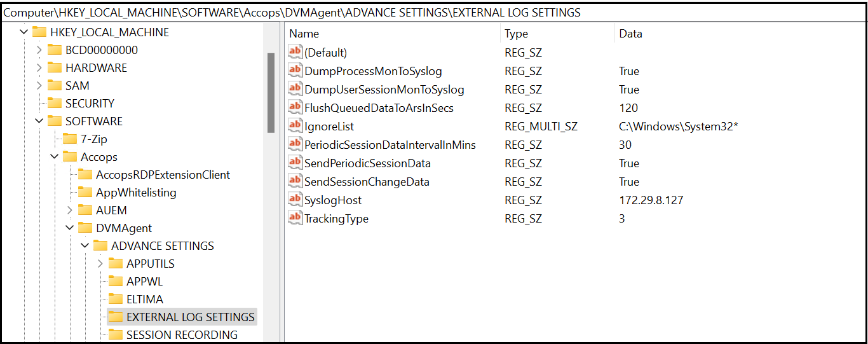Click the Data column header
Screen dimensions: 868x344
coord(630,34)
